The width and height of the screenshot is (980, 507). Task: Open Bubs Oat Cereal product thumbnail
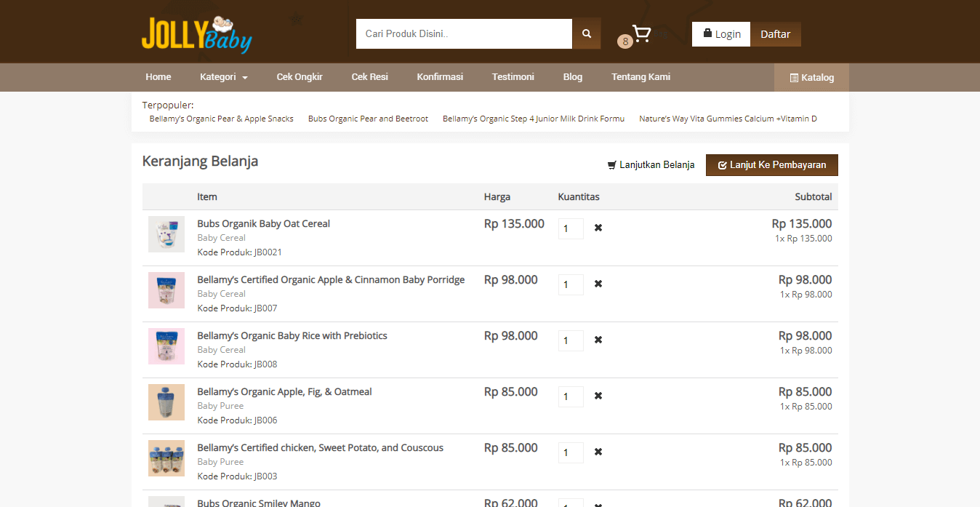pos(166,234)
